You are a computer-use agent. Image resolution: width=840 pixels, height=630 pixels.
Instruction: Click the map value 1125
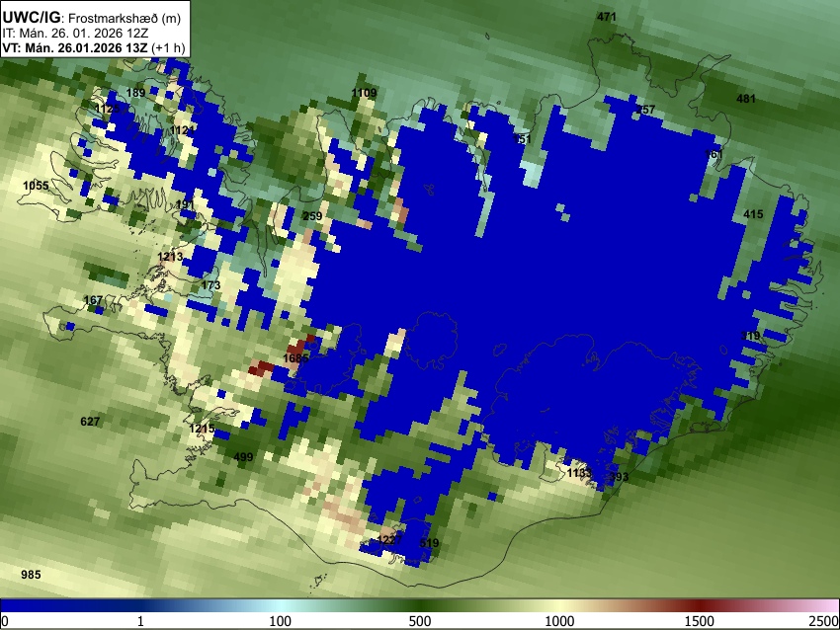pos(108,110)
